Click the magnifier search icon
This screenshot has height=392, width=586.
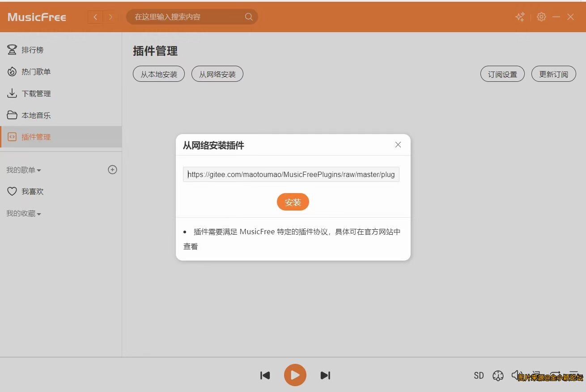[x=249, y=17]
